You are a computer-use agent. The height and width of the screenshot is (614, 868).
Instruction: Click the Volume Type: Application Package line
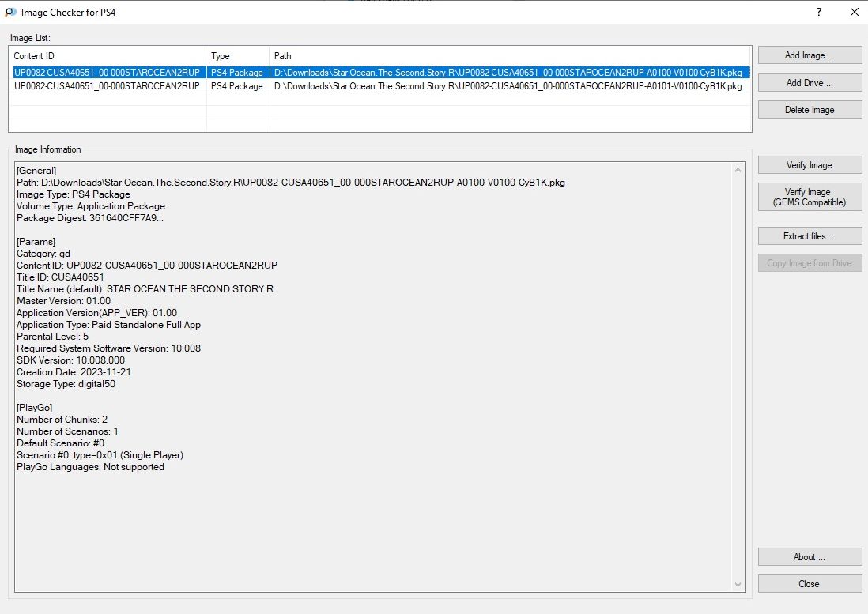coord(91,206)
